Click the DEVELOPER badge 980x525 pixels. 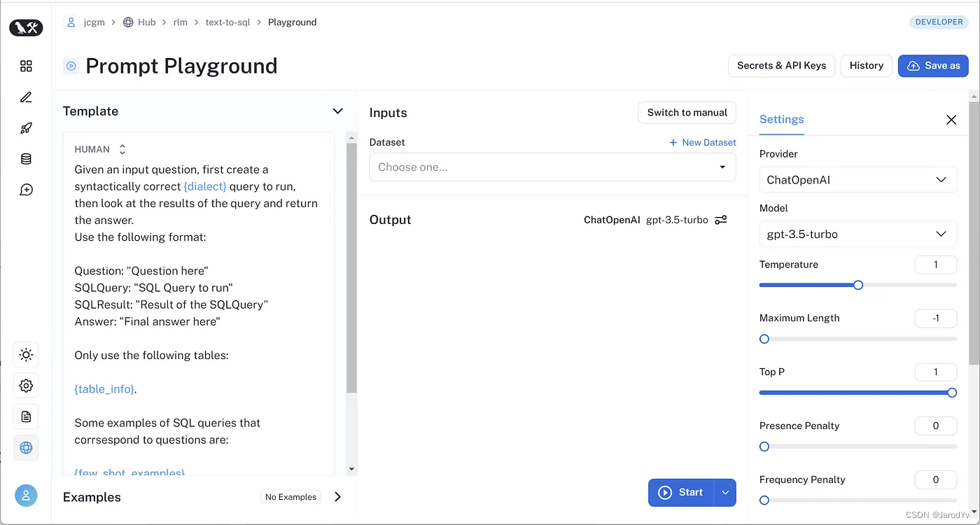[939, 22]
